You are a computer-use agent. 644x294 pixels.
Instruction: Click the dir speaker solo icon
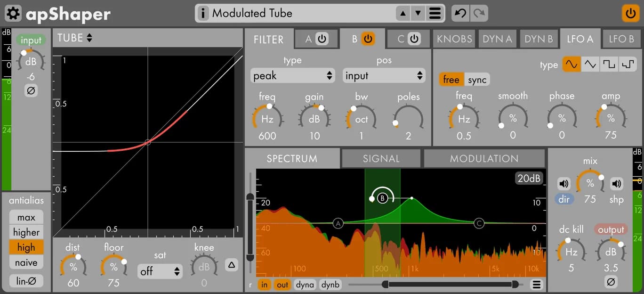(x=563, y=184)
